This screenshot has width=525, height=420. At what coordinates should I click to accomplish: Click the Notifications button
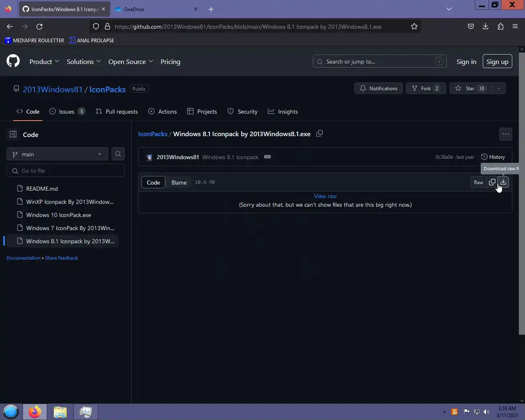tap(379, 89)
